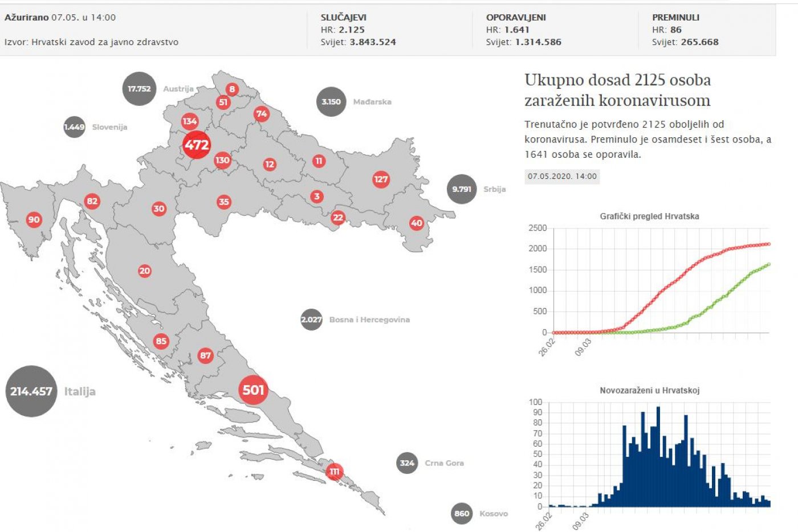Select the red 111 bubble near Dubrovnik
The image size is (798, 532).
pos(335,472)
